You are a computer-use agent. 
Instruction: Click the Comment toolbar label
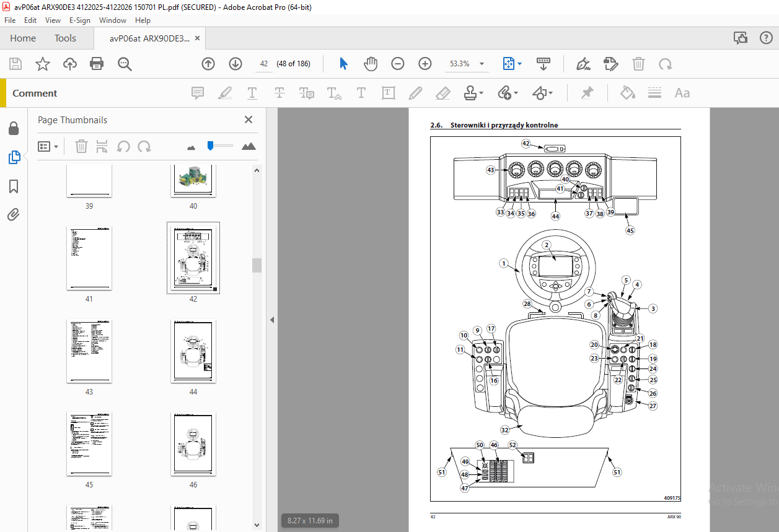point(35,94)
